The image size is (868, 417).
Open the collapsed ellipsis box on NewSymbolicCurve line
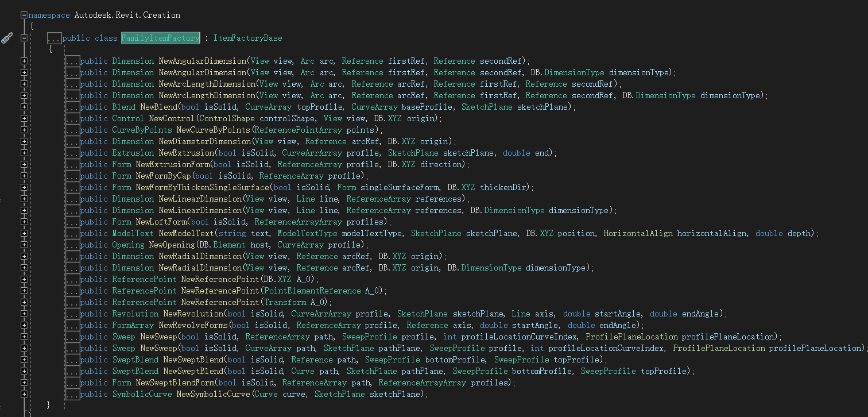[x=72, y=395]
